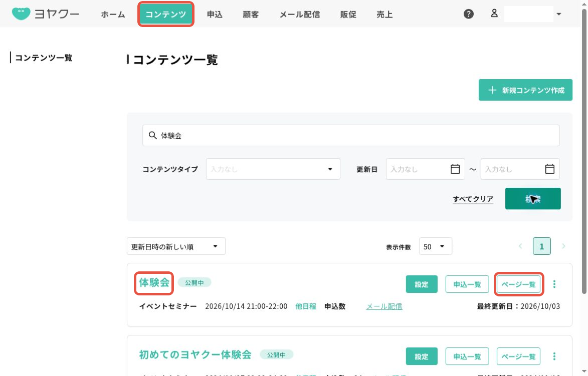This screenshot has width=588, height=376.
Task: Open the コンテンツタイプ dropdown
Action: pos(273,169)
